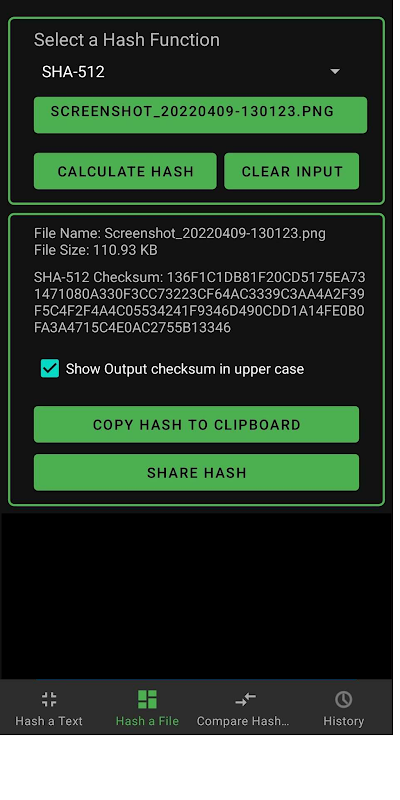The height and width of the screenshot is (800, 400).
Task: Select the Hash a File tab label
Action: coord(147,721)
